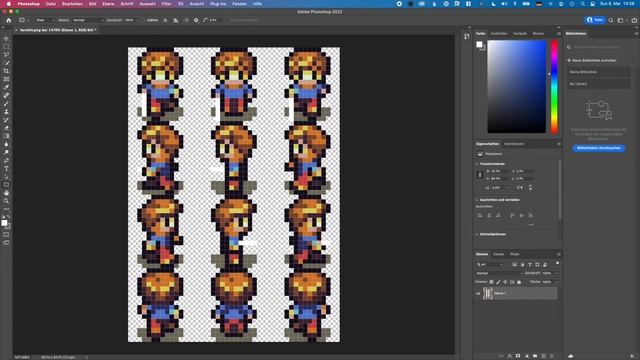Select the Gradient tool
This screenshot has width=640, height=360.
(x=6, y=136)
